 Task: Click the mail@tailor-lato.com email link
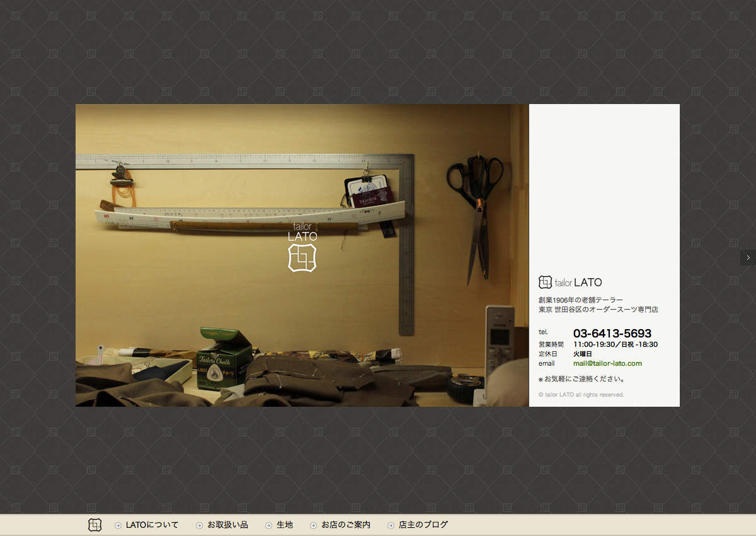tap(607, 363)
